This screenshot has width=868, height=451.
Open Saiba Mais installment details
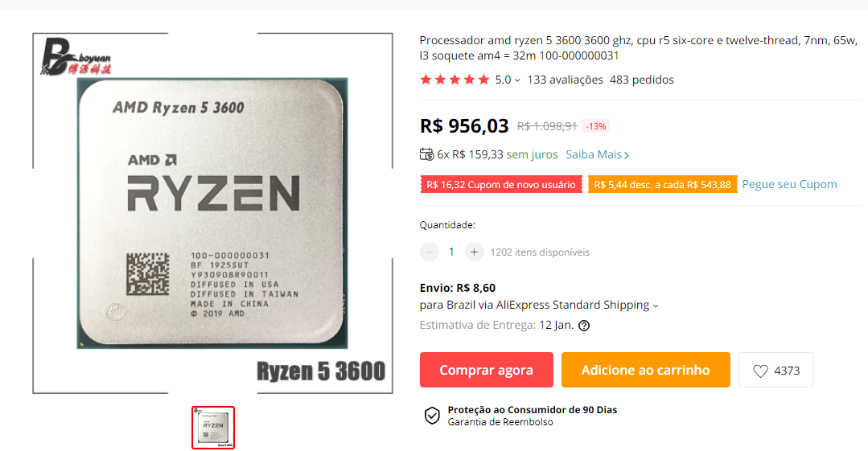pos(598,154)
